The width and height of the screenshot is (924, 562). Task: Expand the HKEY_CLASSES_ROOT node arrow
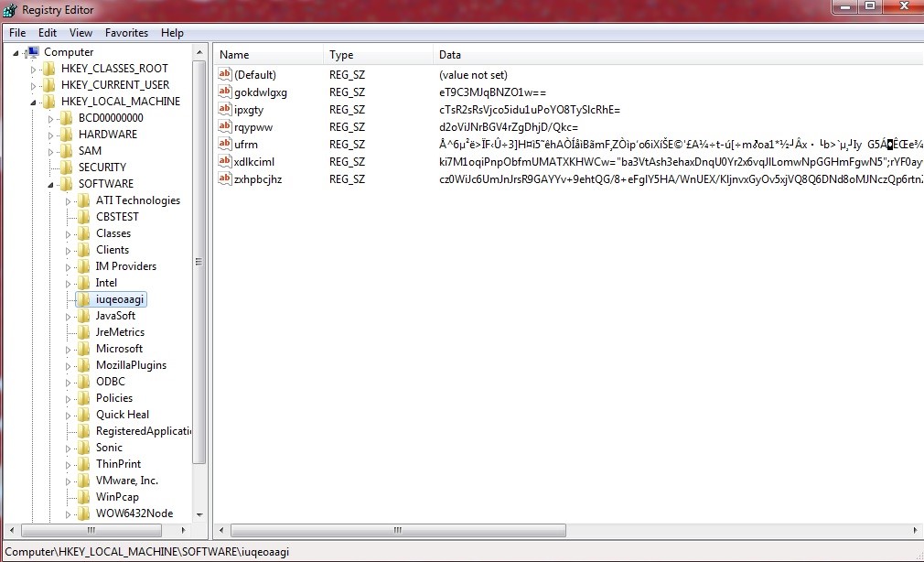tap(34, 70)
